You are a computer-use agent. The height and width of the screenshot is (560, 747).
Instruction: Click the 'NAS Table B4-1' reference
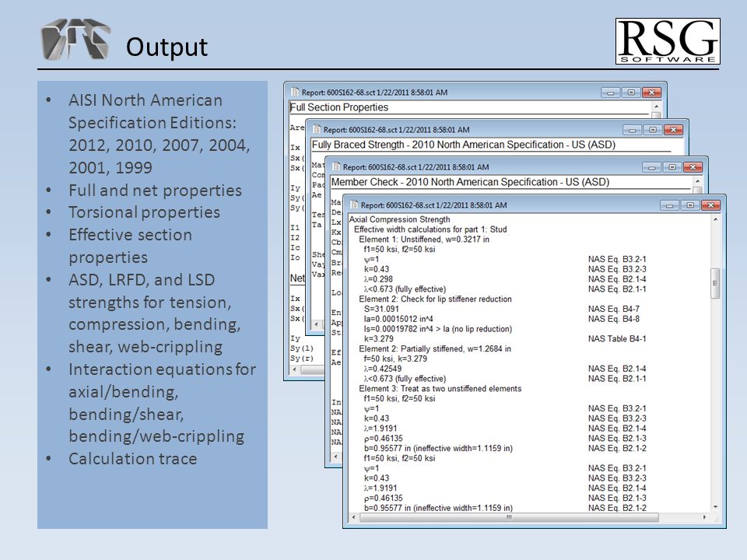[617, 339]
